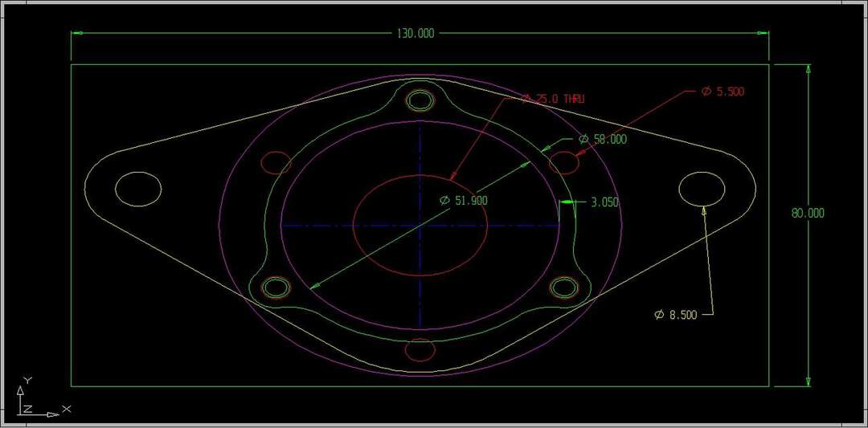This screenshot has width=868, height=428.
Task: Select the top green bolt hole
Action: [x=420, y=100]
